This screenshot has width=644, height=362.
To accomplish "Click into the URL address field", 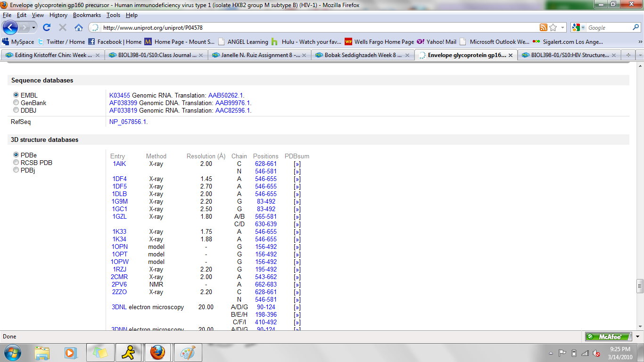I will (316, 28).
